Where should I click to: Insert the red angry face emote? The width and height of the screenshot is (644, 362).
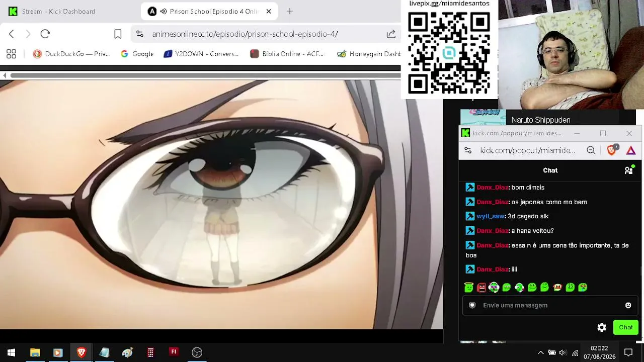(x=481, y=288)
